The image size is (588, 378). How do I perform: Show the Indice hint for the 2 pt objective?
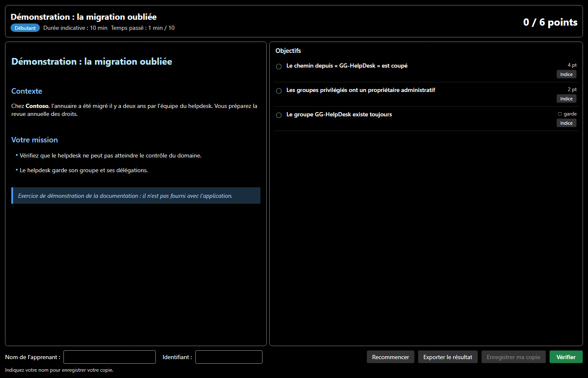pyautogui.click(x=567, y=99)
